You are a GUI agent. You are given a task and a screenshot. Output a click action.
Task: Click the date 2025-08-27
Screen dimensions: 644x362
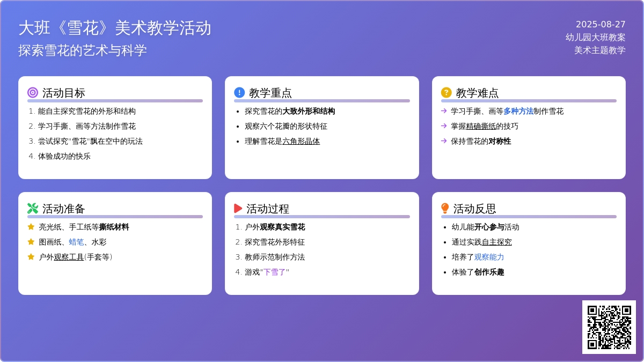click(601, 24)
